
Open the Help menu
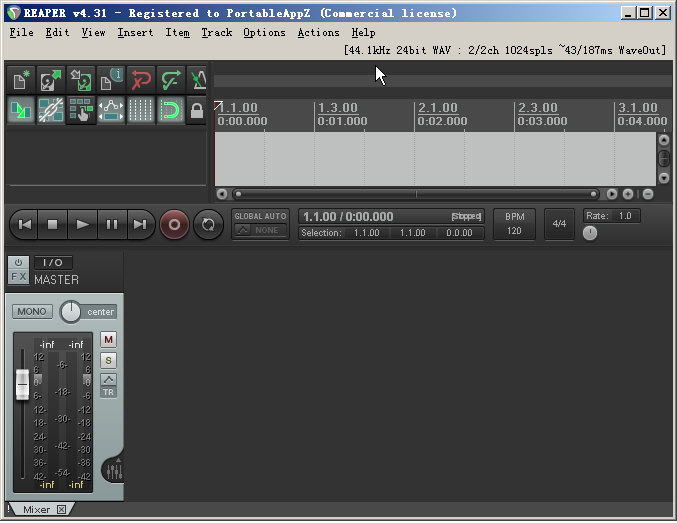pos(363,33)
